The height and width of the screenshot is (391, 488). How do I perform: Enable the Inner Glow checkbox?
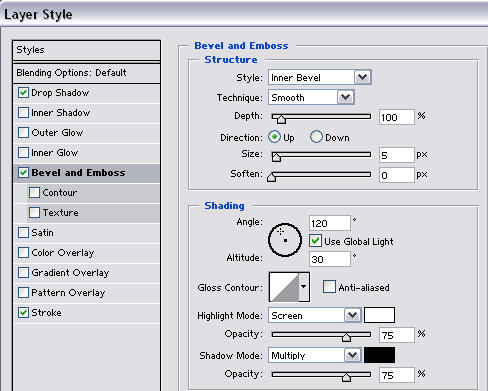point(23,152)
